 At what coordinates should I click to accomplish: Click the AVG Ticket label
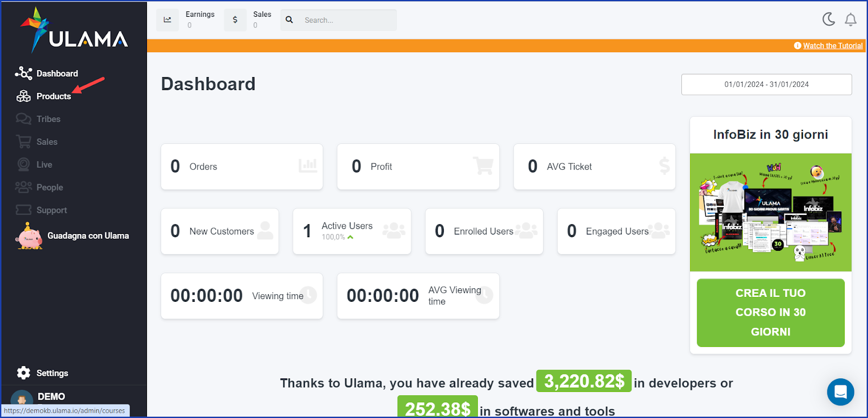tap(569, 167)
